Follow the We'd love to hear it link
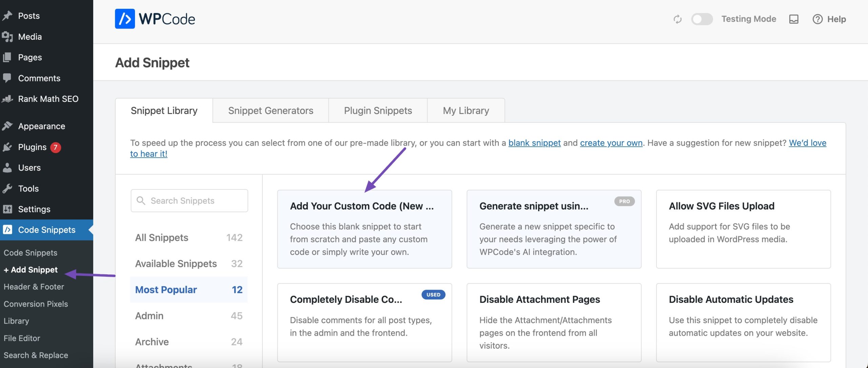 (x=807, y=143)
